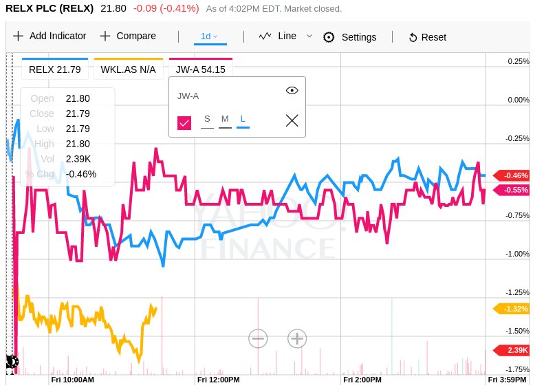Open the Settings gear icon

329,37
